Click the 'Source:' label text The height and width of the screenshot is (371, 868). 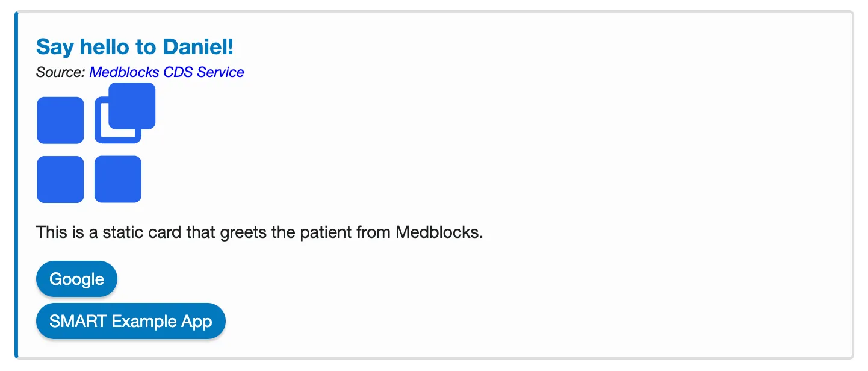[59, 72]
